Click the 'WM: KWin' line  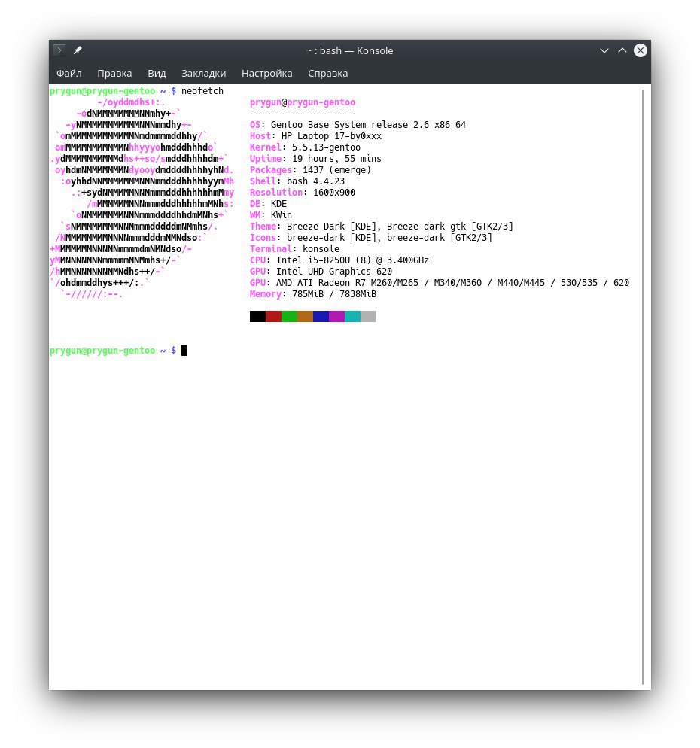pyautogui.click(x=271, y=215)
